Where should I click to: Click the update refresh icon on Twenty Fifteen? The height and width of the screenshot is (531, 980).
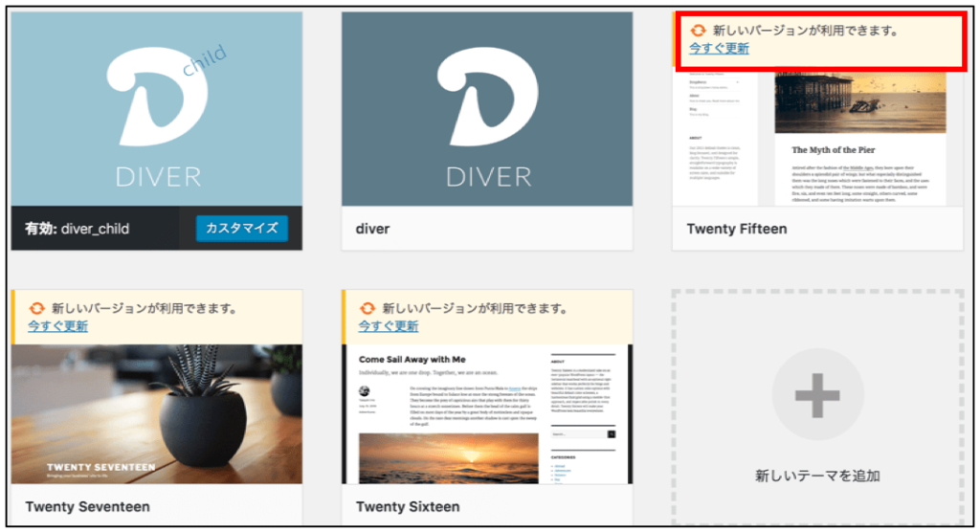point(698,30)
